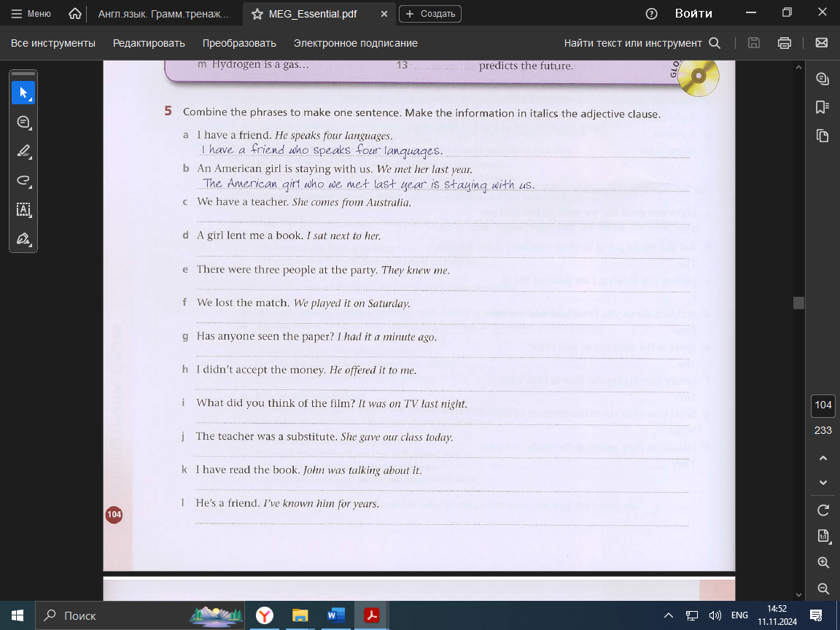Go to the next page arrow
840x630 pixels.
tap(823, 482)
